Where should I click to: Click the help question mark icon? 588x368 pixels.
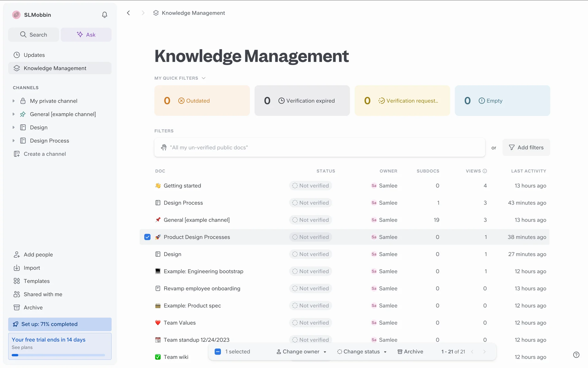[576, 355]
